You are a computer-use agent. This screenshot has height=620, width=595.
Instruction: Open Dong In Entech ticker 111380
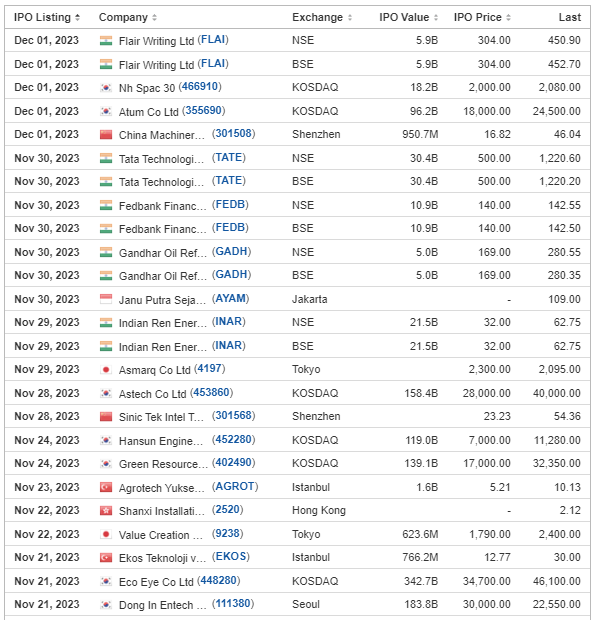(233, 604)
